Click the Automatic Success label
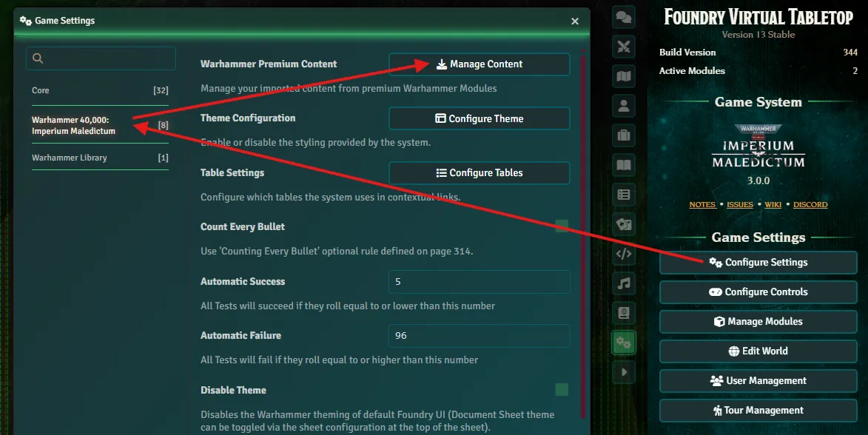 [243, 282]
